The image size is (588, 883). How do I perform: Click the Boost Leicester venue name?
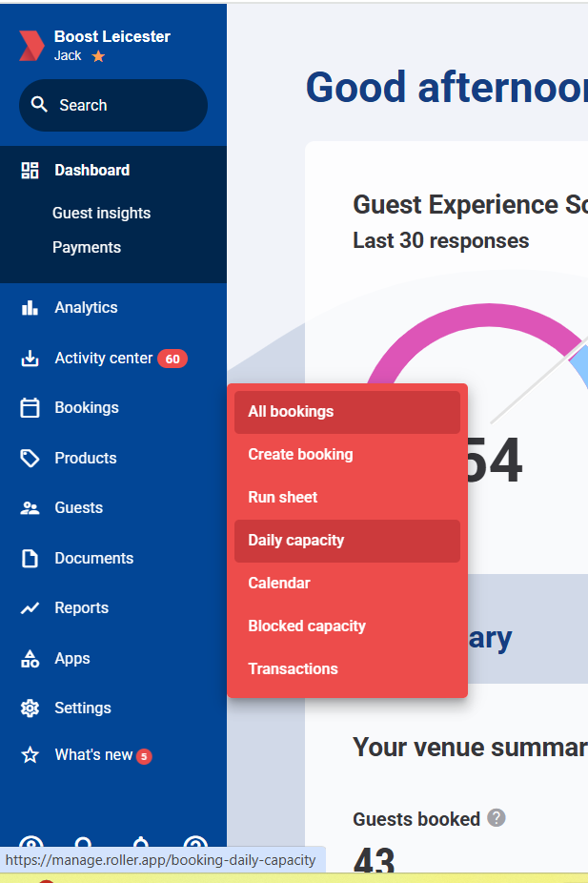coord(112,36)
